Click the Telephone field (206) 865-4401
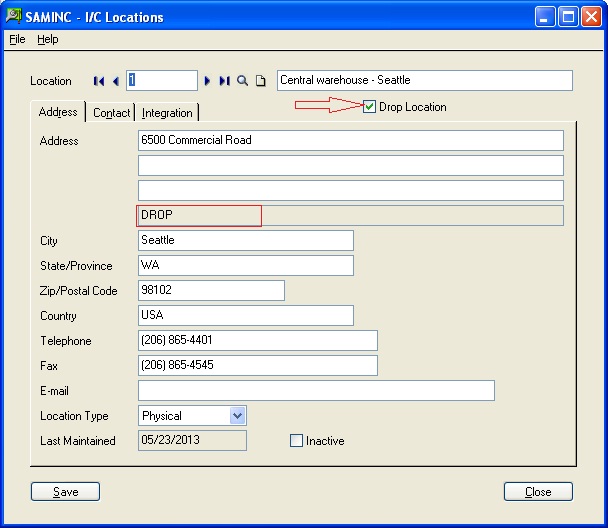The height and width of the screenshot is (528, 608). click(257, 340)
